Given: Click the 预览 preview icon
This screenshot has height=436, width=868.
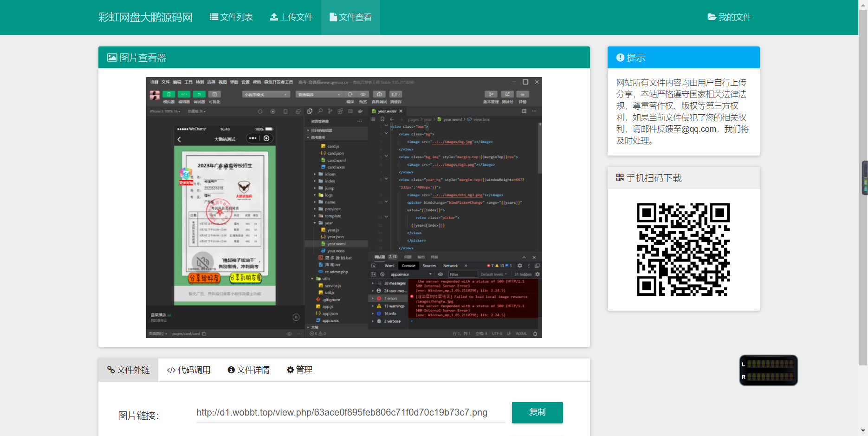Looking at the screenshot, I should [x=363, y=94].
